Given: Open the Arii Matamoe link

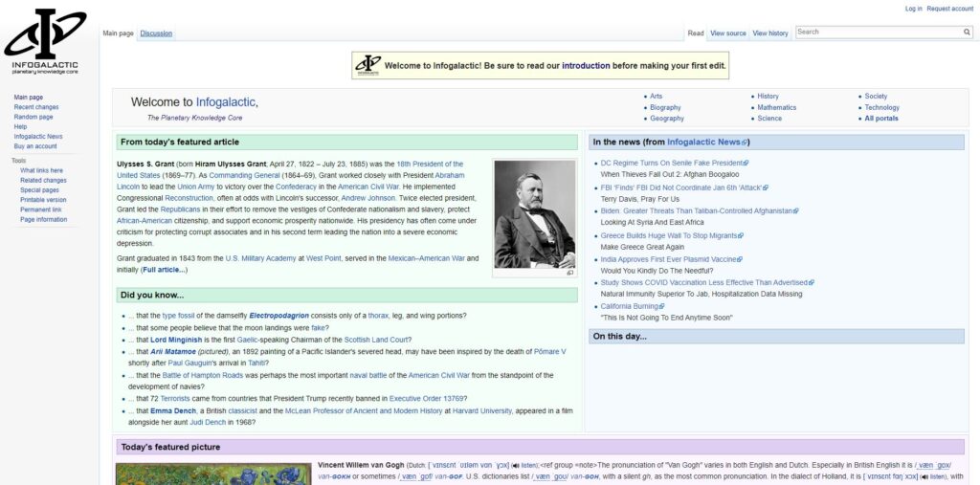Looking at the screenshot, I should (x=174, y=352).
